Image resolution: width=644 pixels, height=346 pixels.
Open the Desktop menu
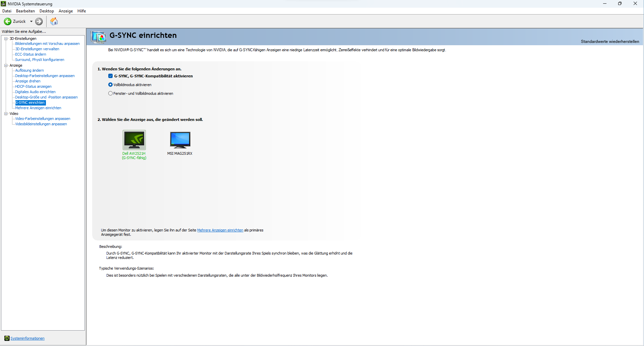(x=47, y=11)
